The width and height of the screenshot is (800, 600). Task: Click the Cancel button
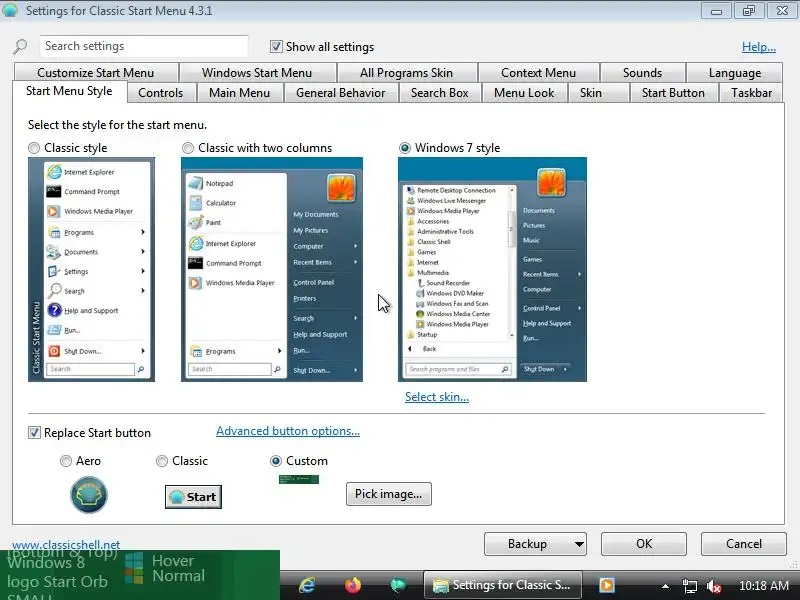point(744,544)
